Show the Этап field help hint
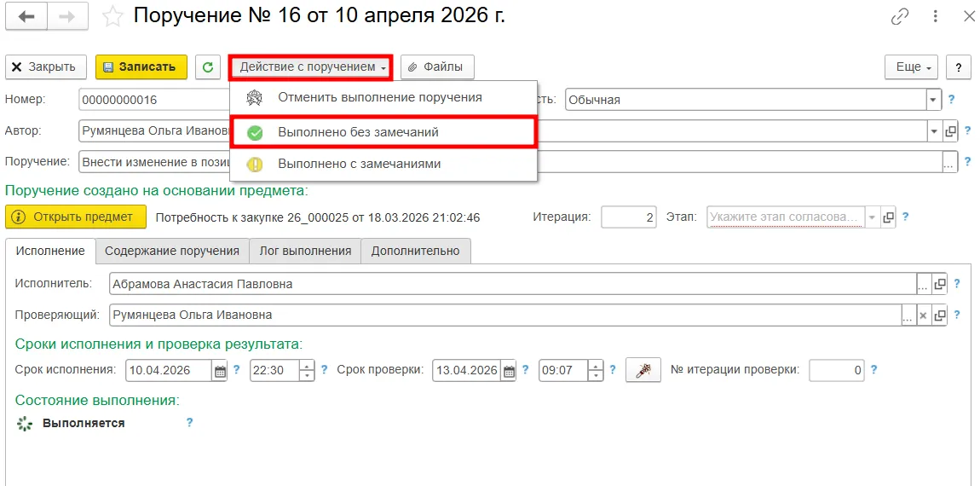 pos(905,217)
